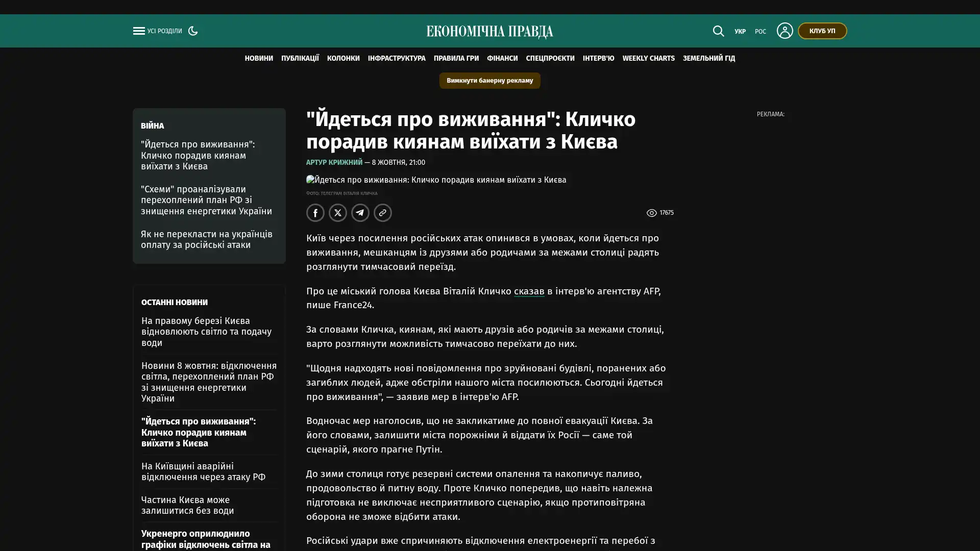980x551 pixels.
Task: Go to Спецпроєкти section
Action: click(x=550, y=58)
